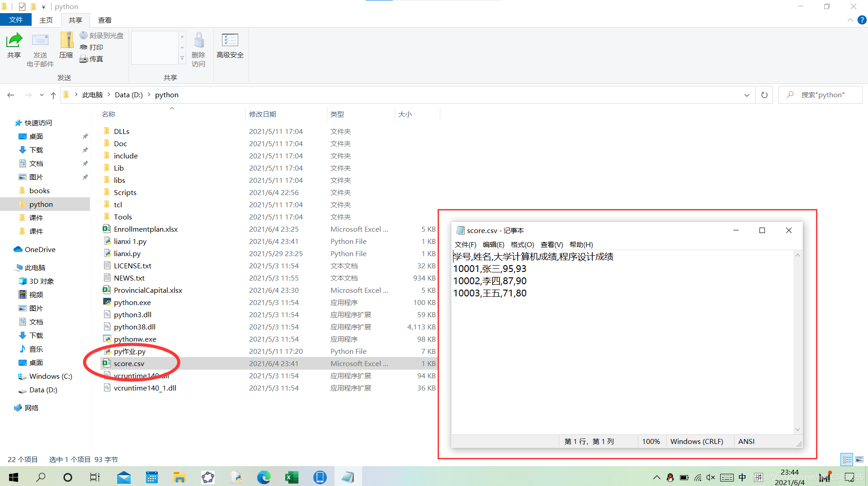Open Notepad 帮助(H) menu
Image resolution: width=868 pixels, height=486 pixels.
tap(581, 245)
